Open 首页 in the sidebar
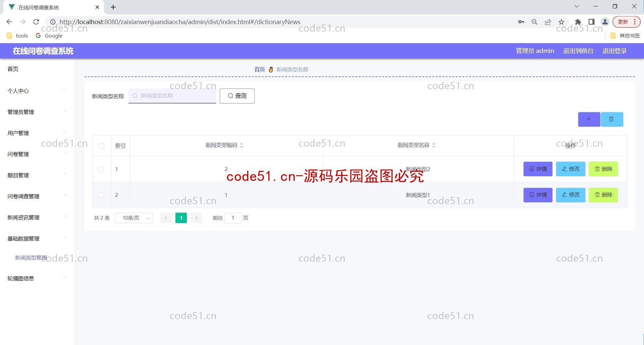The image size is (644, 345). coord(13,69)
